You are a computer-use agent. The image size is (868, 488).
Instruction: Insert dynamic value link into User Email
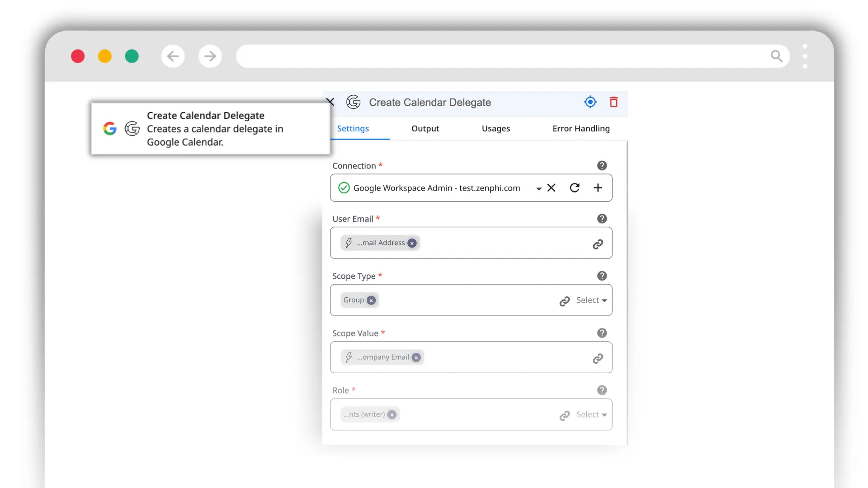pyautogui.click(x=598, y=244)
